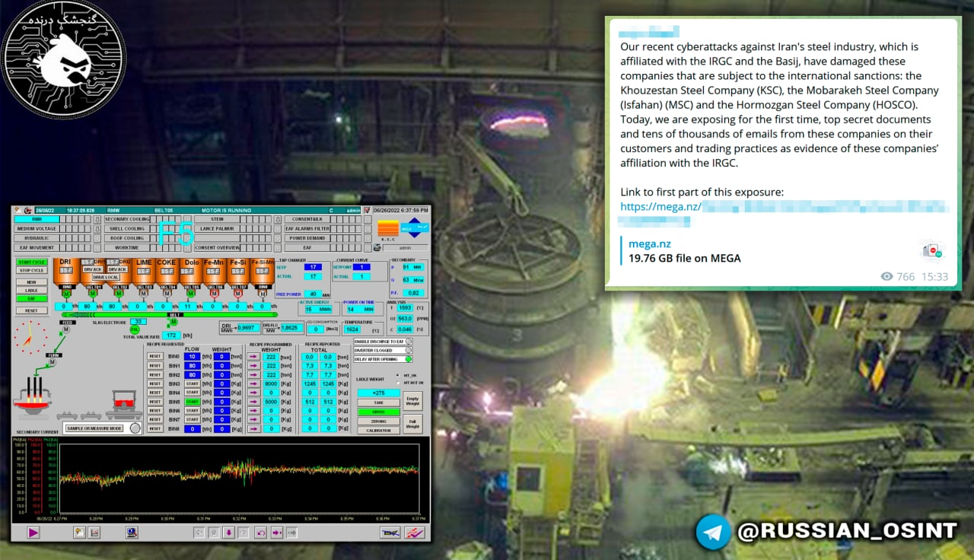Click the Empty Weight button
The height and width of the screenshot is (560, 974).
click(x=412, y=401)
